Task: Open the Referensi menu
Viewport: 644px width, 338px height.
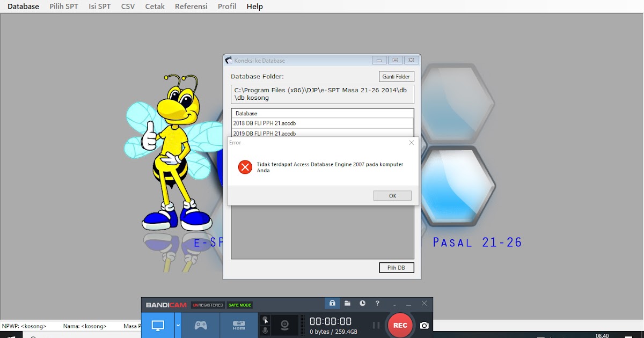Action: [191, 6]
